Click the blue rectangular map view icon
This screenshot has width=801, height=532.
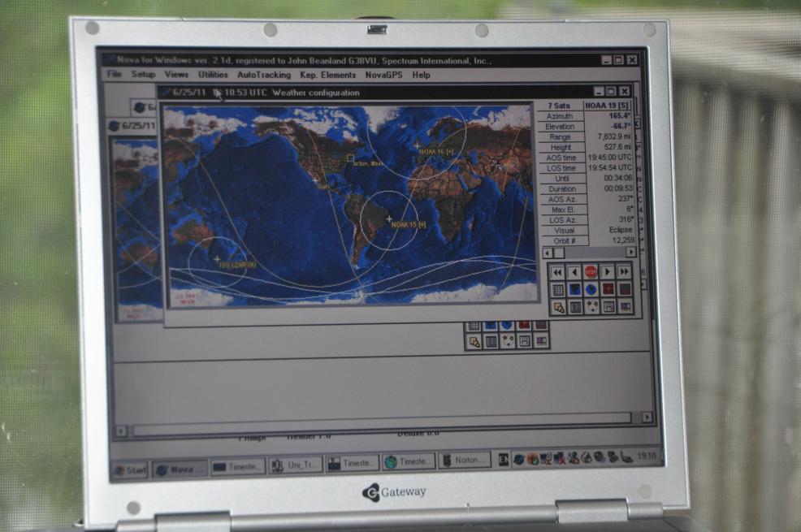pos(574,290)
